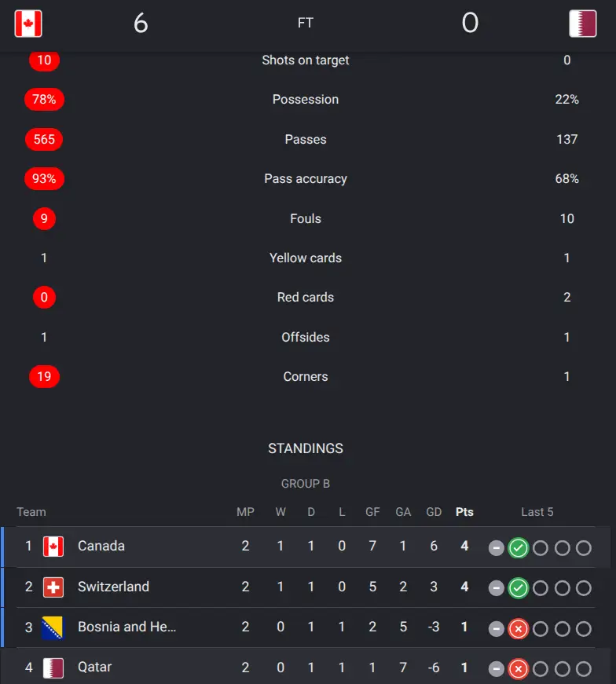Click Qatar's red loss result icon
This screenshot has height=684, width=616.
519,669
